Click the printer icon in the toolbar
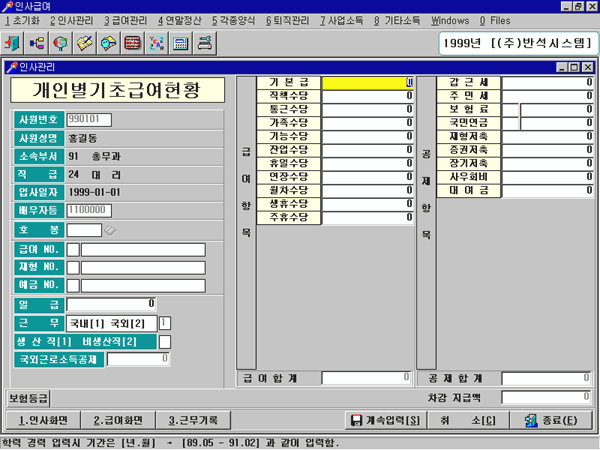 coord(205,44)
